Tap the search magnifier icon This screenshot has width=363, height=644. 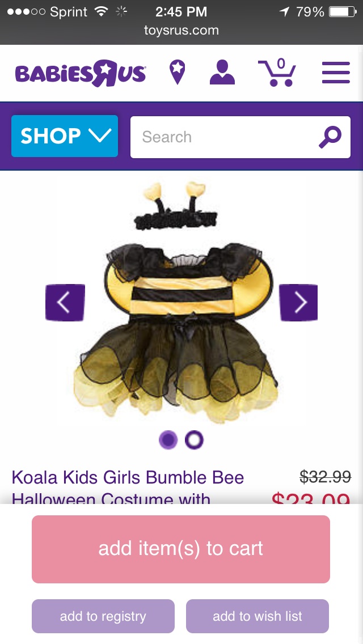330,137
